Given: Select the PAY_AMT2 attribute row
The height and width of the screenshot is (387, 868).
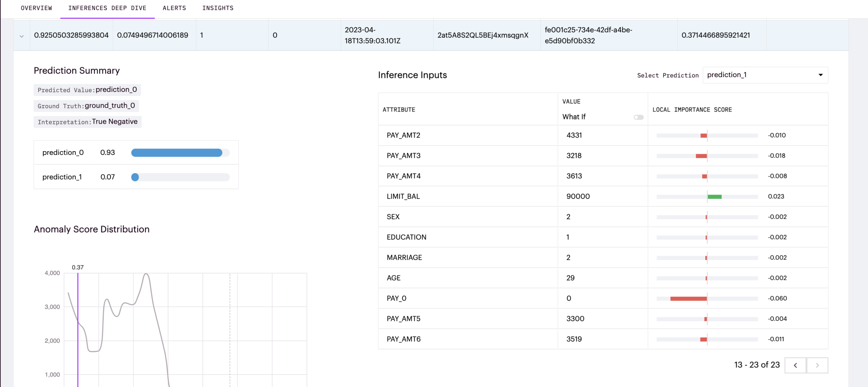Looking at the screenshot, I should click(603, 135).
